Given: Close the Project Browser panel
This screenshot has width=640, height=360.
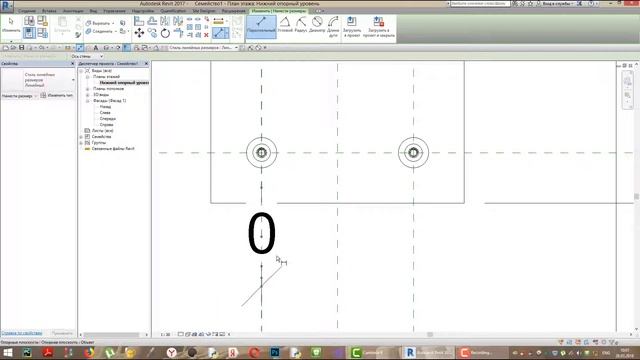Looking at the screenshot, I should (146, 64).
